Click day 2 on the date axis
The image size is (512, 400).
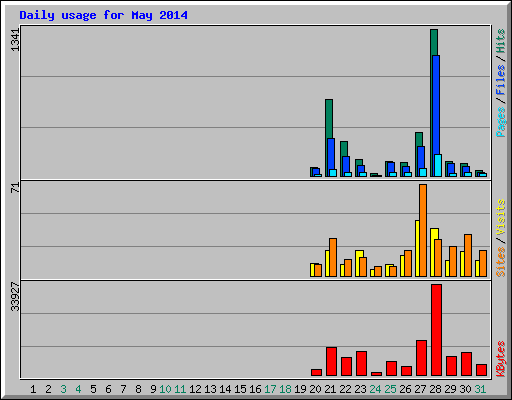click(48, 389)
